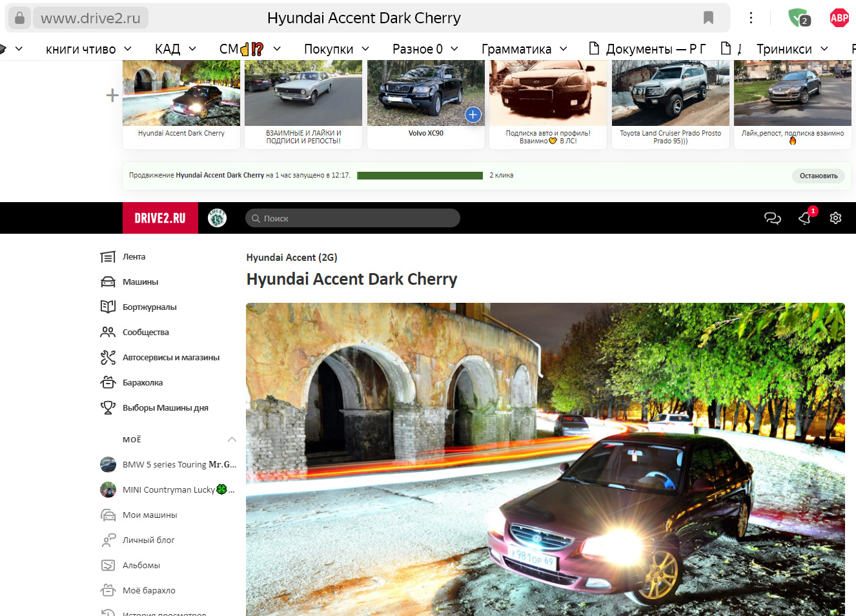
Task: Open messages chat bubbles icon
Action: [x=772, y=218]
